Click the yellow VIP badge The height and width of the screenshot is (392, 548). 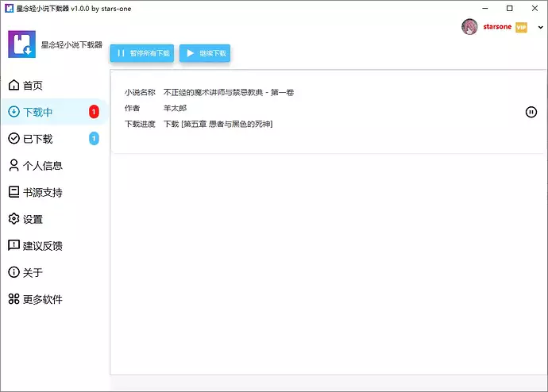(x=521, y=27)
